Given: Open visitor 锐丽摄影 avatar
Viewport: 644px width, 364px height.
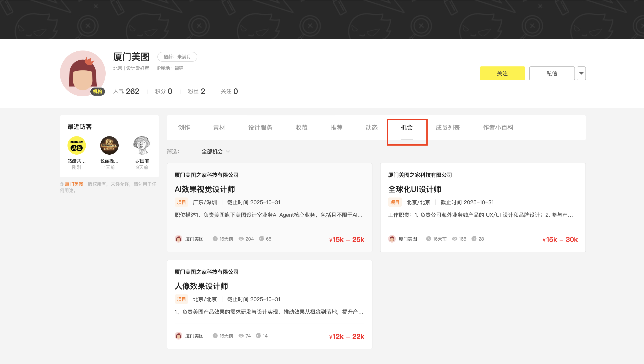Looking at the screenshot, I should point(109,145).
